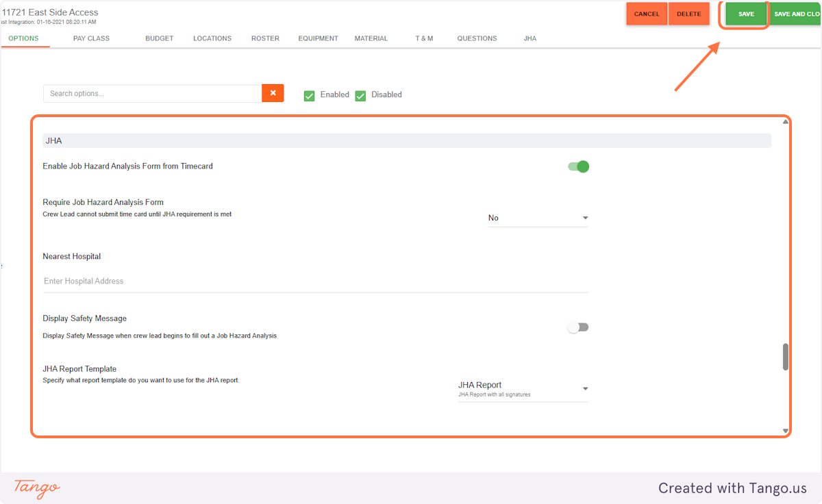Select the Roster tab

coord(265,38)
